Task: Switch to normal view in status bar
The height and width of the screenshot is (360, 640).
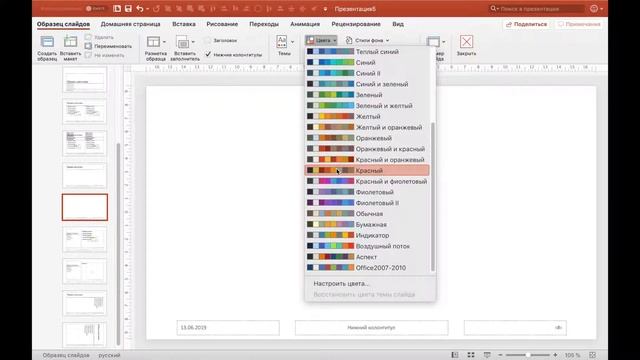Action: [455, 355]
